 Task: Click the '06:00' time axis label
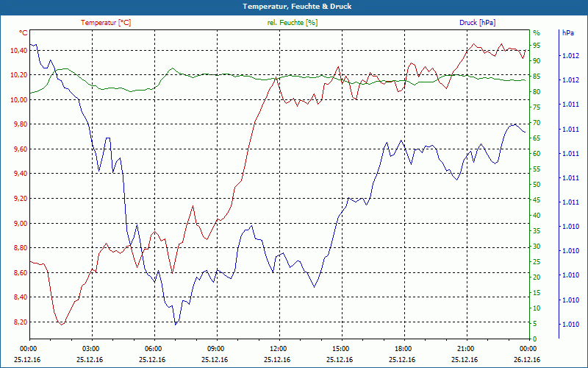click(x=153, y=349)
